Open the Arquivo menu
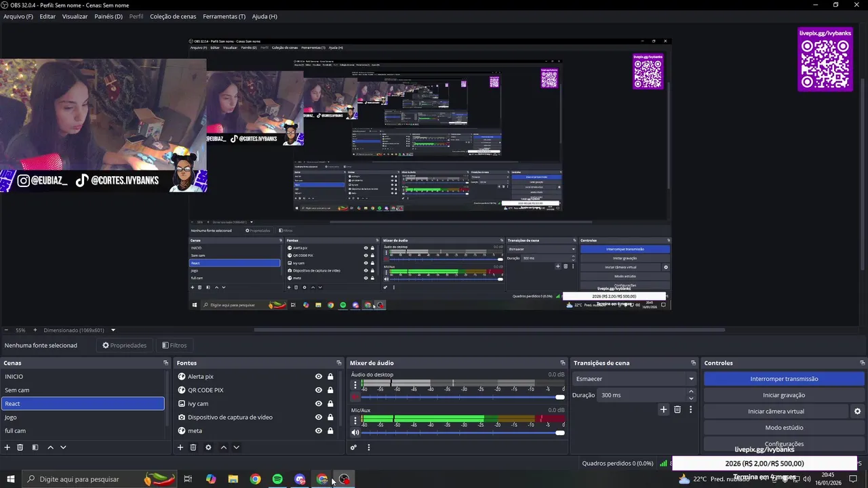 (x=18, y=16)
